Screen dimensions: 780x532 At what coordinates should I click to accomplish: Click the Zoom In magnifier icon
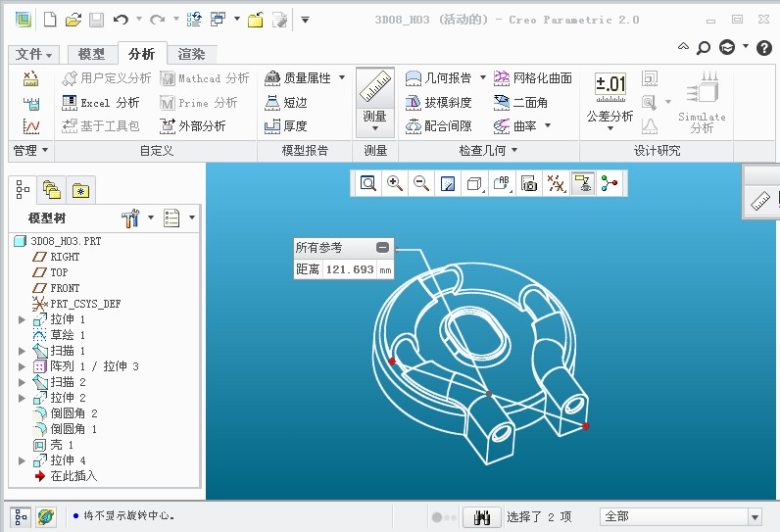pos(395,183)
